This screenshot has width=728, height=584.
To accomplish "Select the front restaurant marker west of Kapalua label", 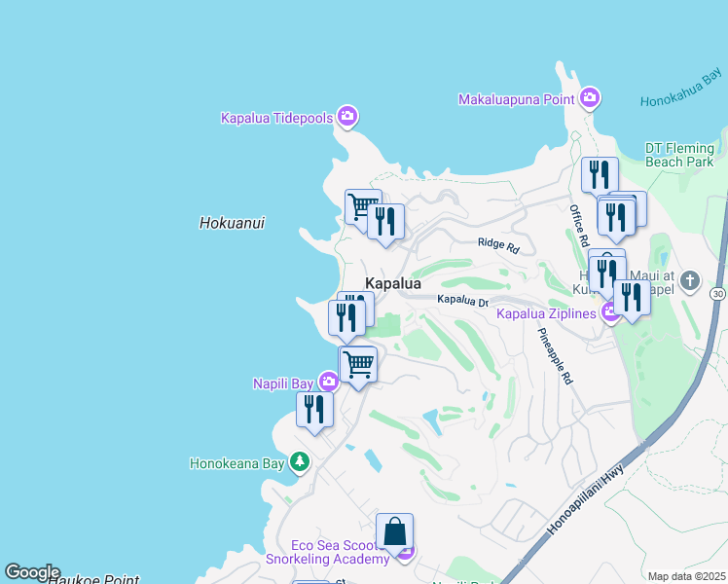I will pyautogui.click(x=346, y=322).
